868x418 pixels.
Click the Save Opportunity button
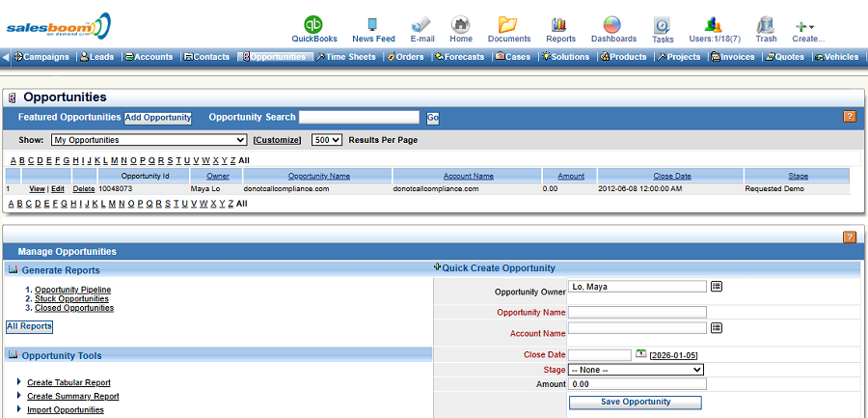[636, 402]
